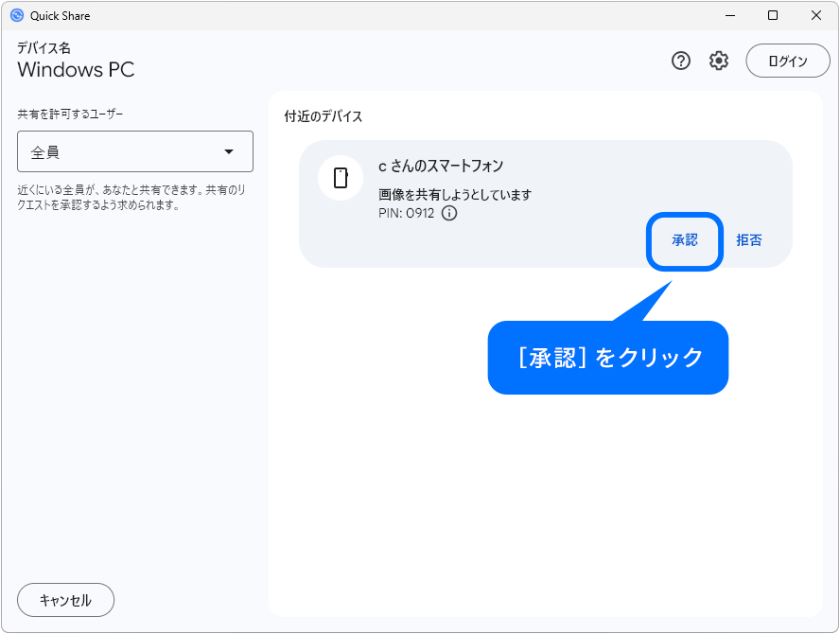Image resolution: width=840 pixels, height=634 pixels.
Task: Select the smartphone icon on the device card
Action: pyautogui.click(x=341, y=178)
